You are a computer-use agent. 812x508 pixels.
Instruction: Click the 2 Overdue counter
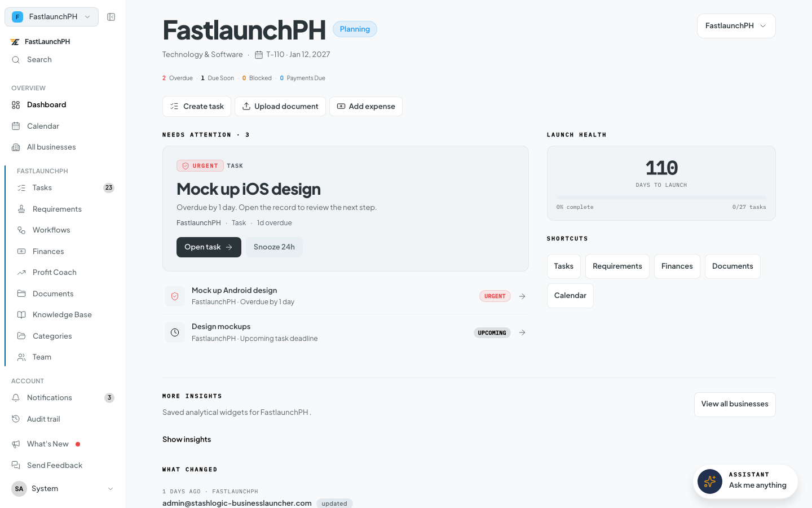click(178, 78)
